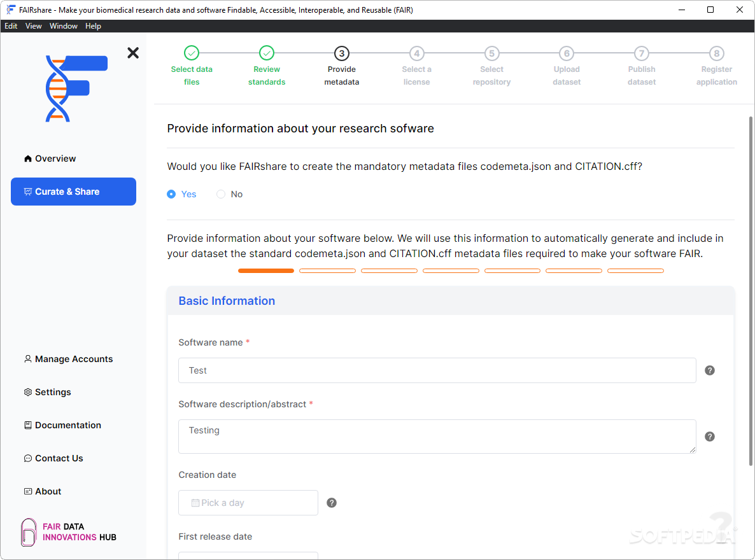The height and width of the screenshot is (560, 755).
Task: Click the About card icon
Action: click(x=28, y=491)
